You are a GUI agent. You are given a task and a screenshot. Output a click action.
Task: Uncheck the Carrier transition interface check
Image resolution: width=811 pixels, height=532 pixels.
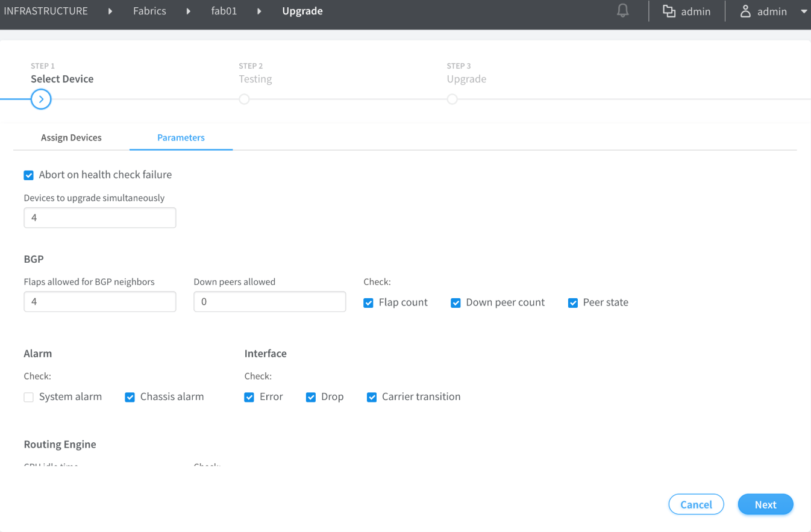pos(372,397)
